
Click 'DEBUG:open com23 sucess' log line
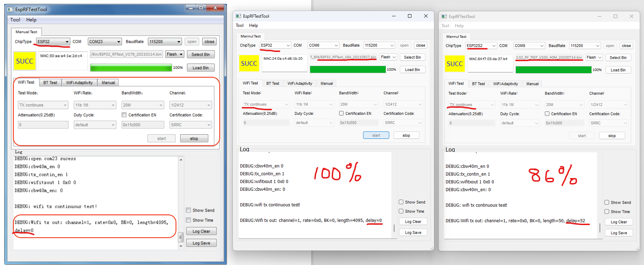[x=45, y=159]
